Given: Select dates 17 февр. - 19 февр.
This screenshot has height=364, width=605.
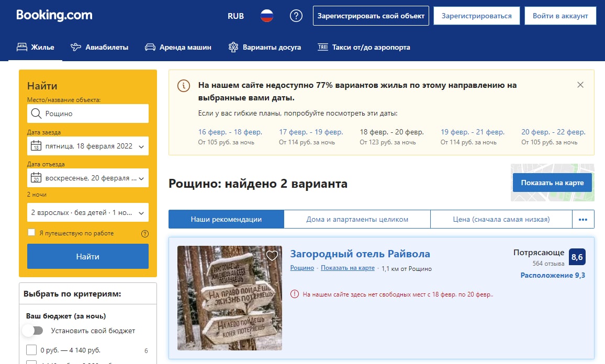Looking at the screenshot, I should click(311, 132).
